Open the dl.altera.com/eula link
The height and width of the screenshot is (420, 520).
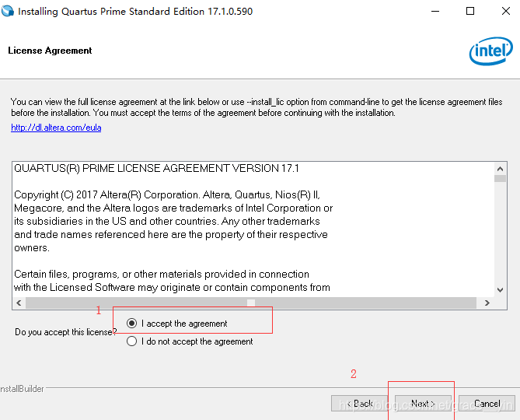56,128
